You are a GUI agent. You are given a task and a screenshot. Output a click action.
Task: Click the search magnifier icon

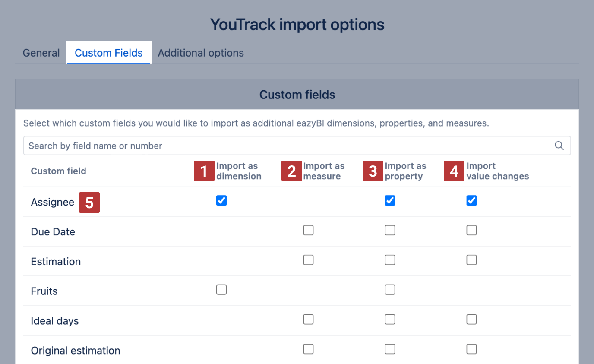click(x=559, y=146)
